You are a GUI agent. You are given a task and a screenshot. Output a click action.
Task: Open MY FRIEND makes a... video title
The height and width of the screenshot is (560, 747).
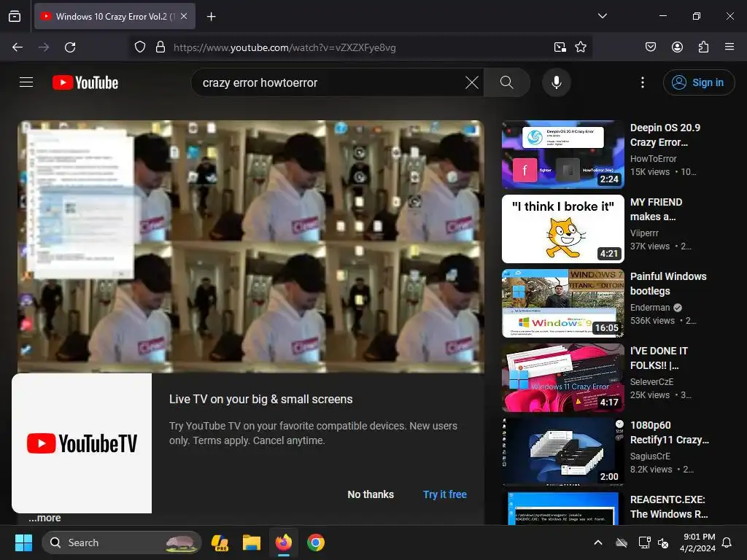(656, 209)
